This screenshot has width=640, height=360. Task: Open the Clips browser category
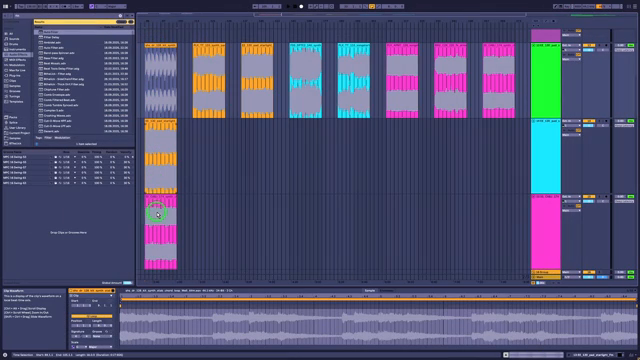click(x=13, y=81)
